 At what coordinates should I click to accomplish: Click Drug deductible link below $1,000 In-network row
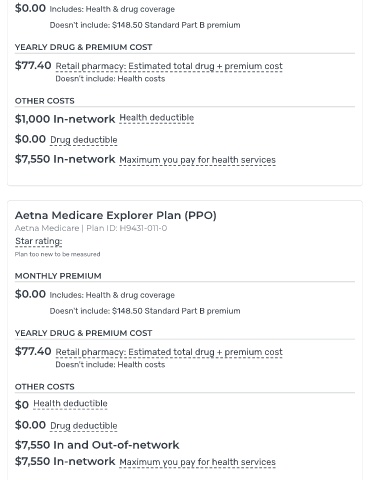click(x=83, y=140)
